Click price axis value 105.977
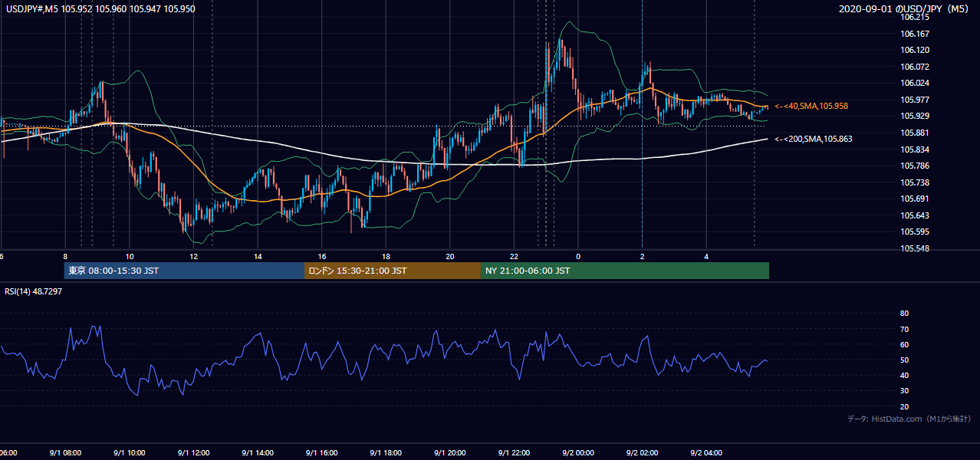Image resolution: width=980 pixels, height=460 pixels. coord(915,100)
